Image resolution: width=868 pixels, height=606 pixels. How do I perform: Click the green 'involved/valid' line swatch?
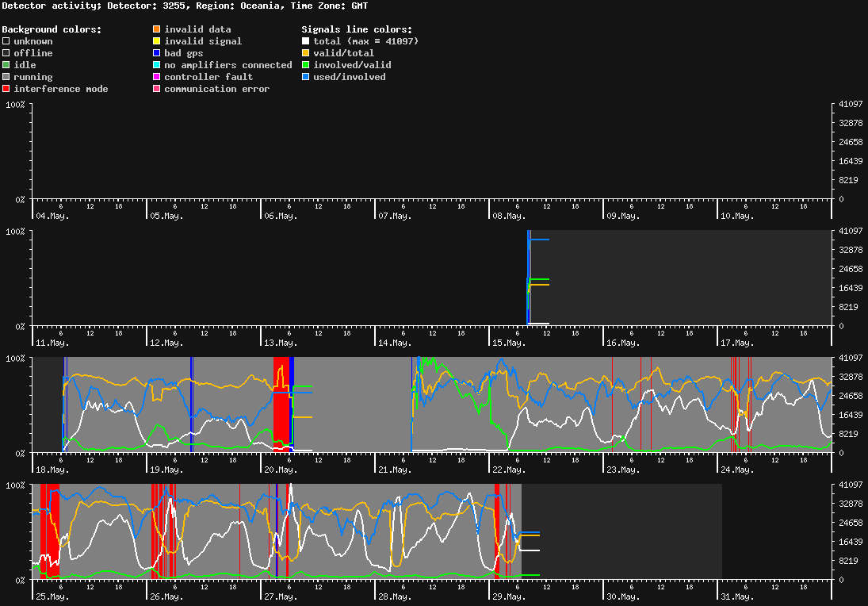point(305,65)
